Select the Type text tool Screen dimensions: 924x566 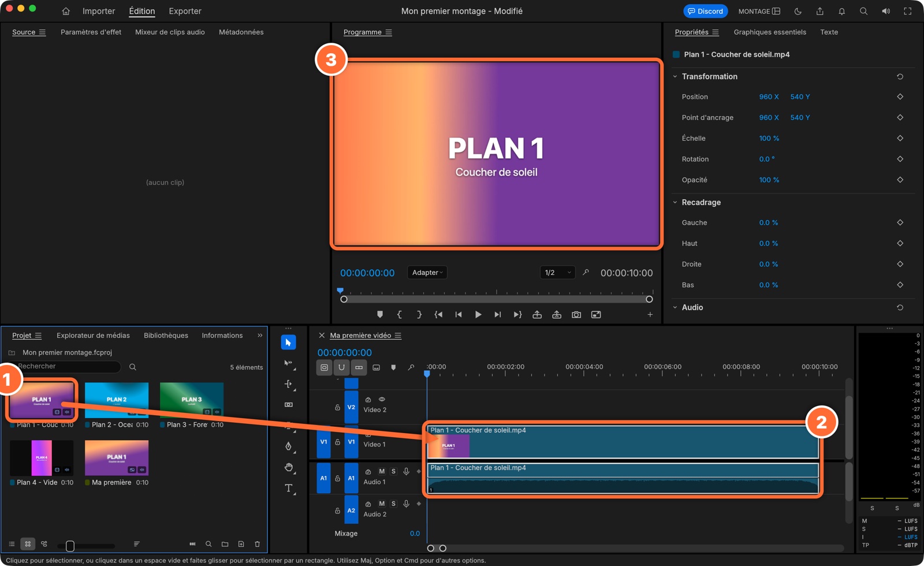[288, 488]
